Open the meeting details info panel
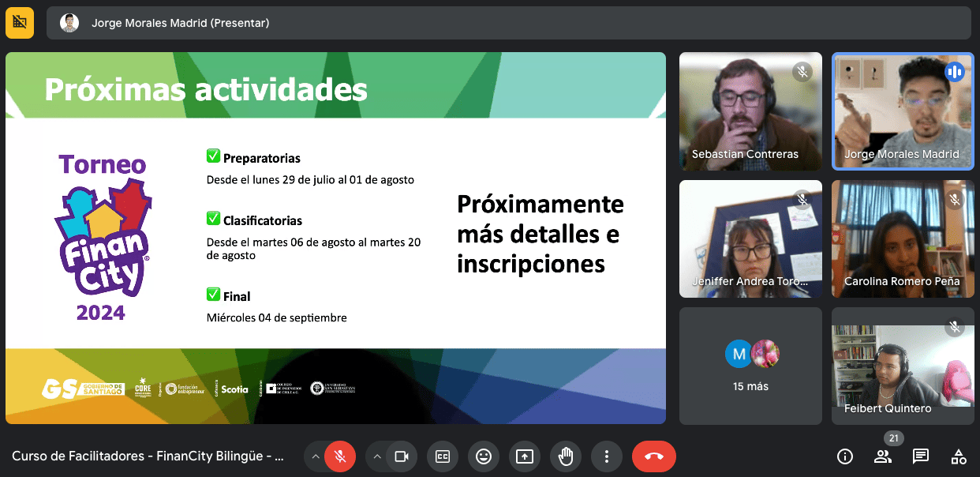 coord(845,456)
